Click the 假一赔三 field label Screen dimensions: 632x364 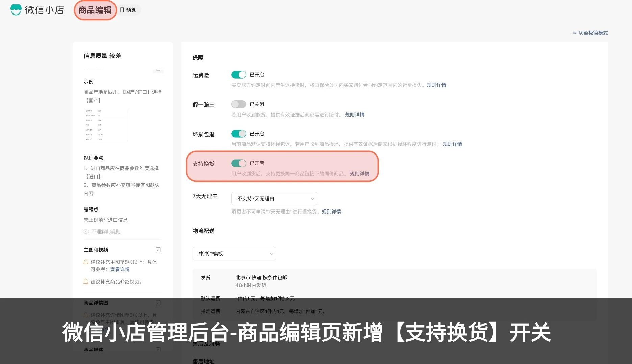(x=204, y=105)
